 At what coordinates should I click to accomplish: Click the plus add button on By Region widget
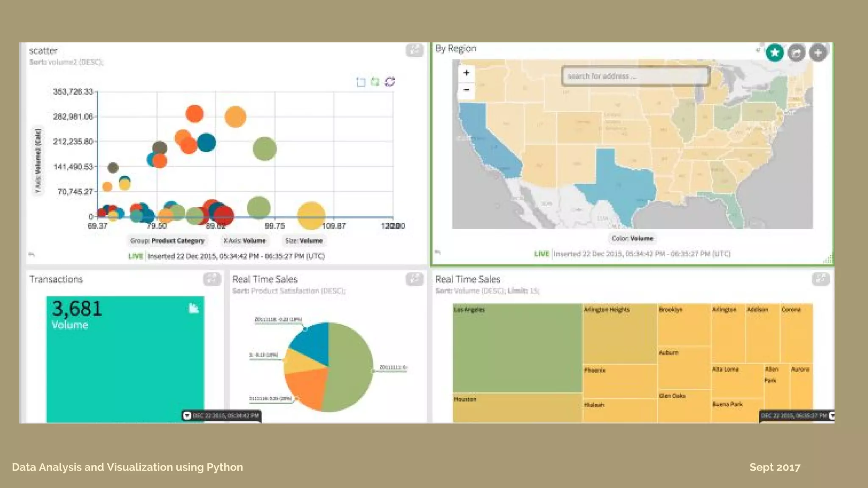[x=818, y=53]
